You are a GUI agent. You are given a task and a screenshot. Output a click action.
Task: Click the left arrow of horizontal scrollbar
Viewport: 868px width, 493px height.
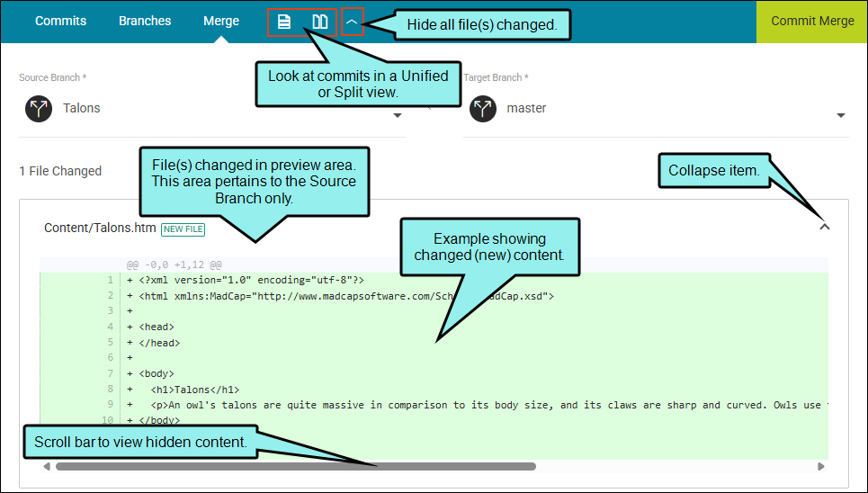tap(47, 467)
